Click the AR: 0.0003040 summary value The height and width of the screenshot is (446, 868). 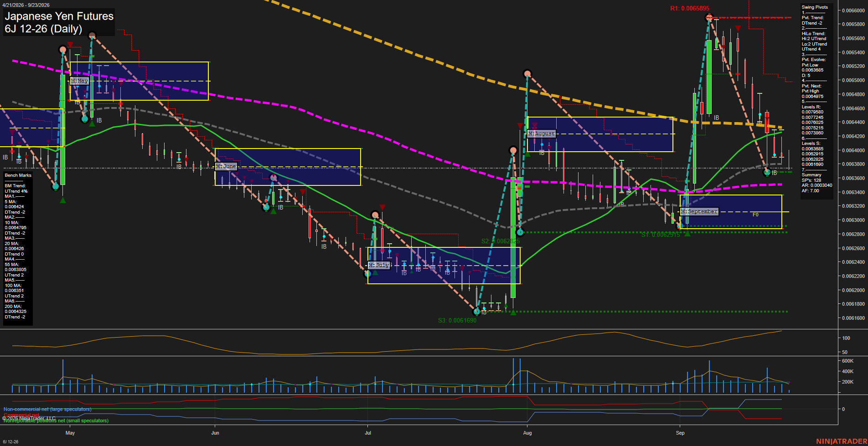click(x=817, y=185)
